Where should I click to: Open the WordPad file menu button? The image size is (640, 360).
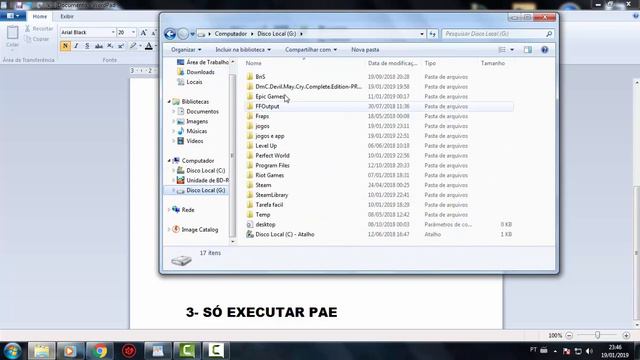coord(13,16)
